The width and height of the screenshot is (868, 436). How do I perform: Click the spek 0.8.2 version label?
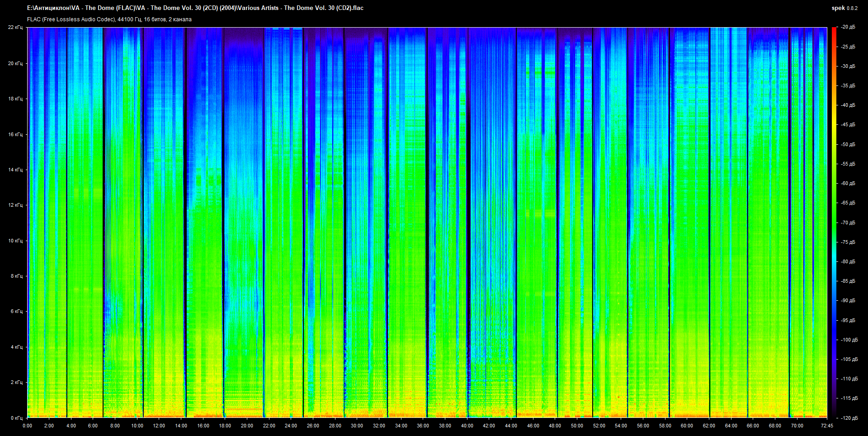(x=844, y=8)
